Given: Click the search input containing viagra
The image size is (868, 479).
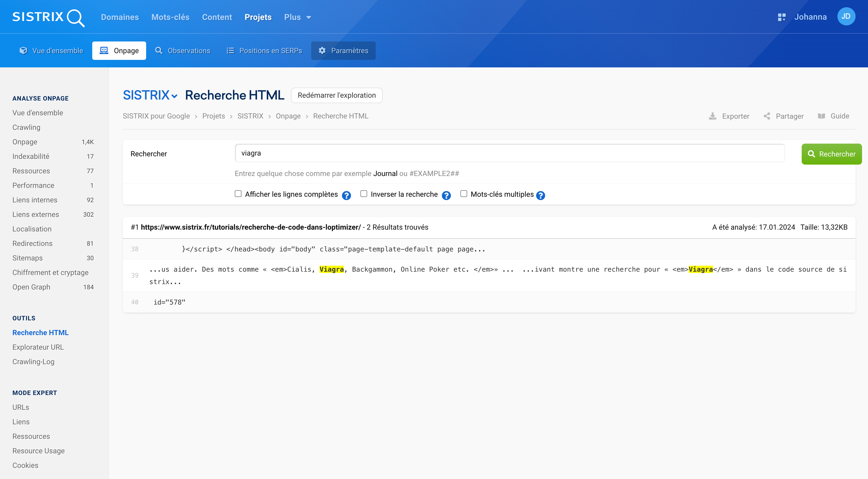Looking at the screenshot, I should point(510,153).
